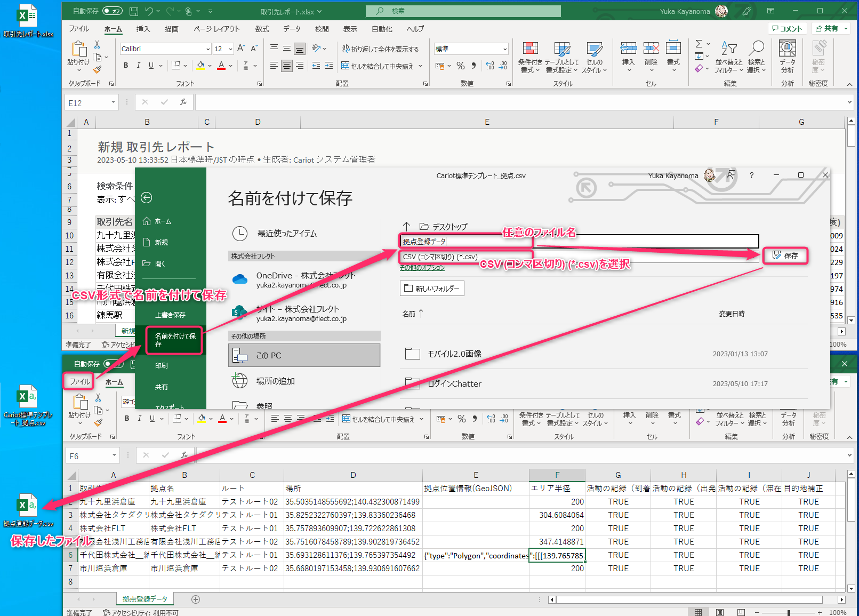Click Analyze Data (データ分析) in the top ribbon
This screenshot has height=616, width=859.
[788, 58]
